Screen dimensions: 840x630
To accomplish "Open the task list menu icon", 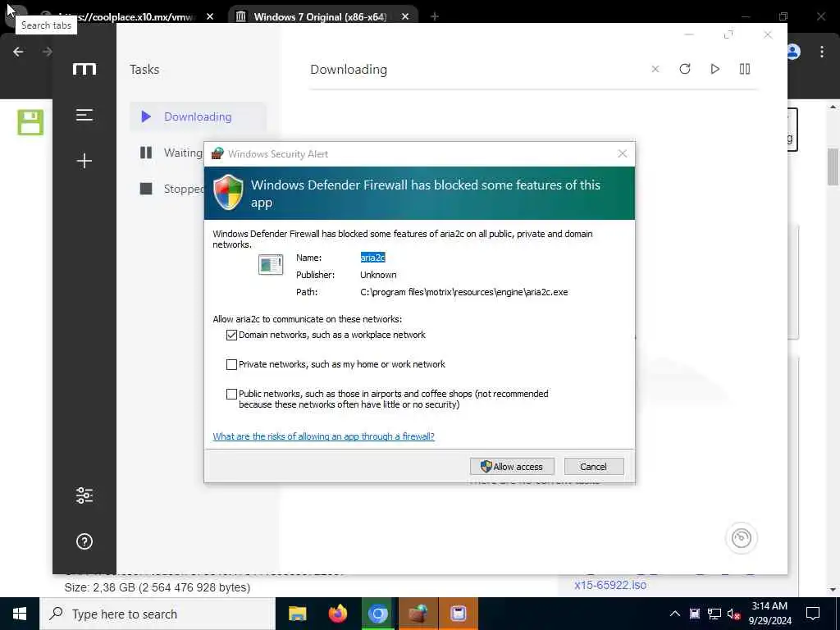I will click(x=84, y=115).
